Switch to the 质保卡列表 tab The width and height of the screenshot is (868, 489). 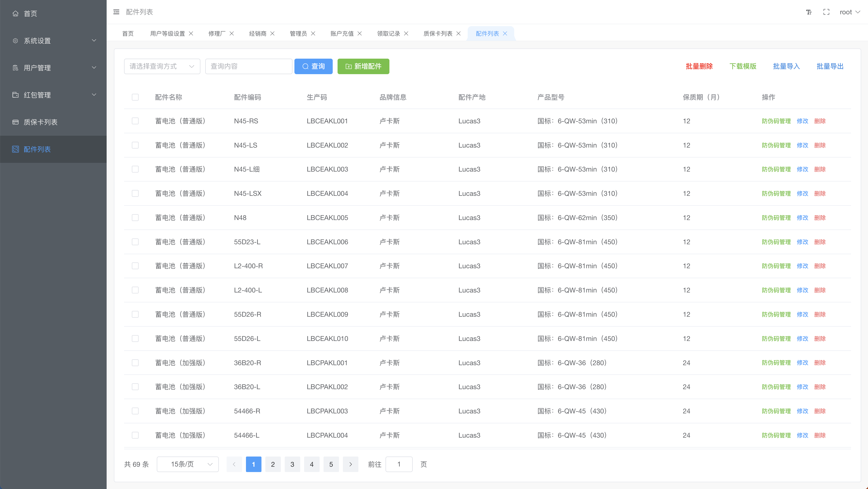point(438,33)
